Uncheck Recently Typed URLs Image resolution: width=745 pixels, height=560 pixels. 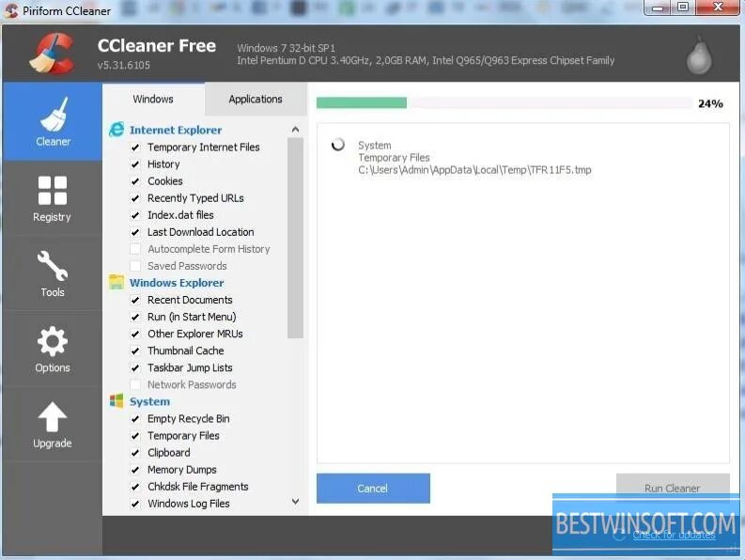135,198
